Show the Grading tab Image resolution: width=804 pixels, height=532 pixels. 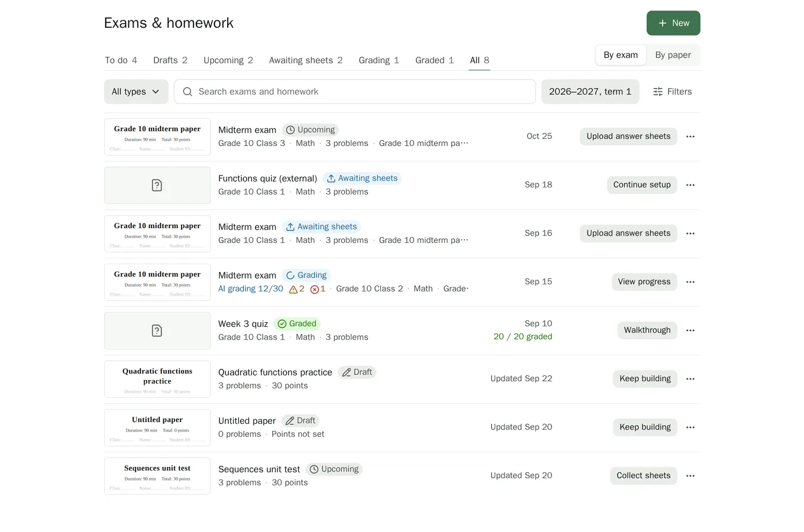[379, 60]
